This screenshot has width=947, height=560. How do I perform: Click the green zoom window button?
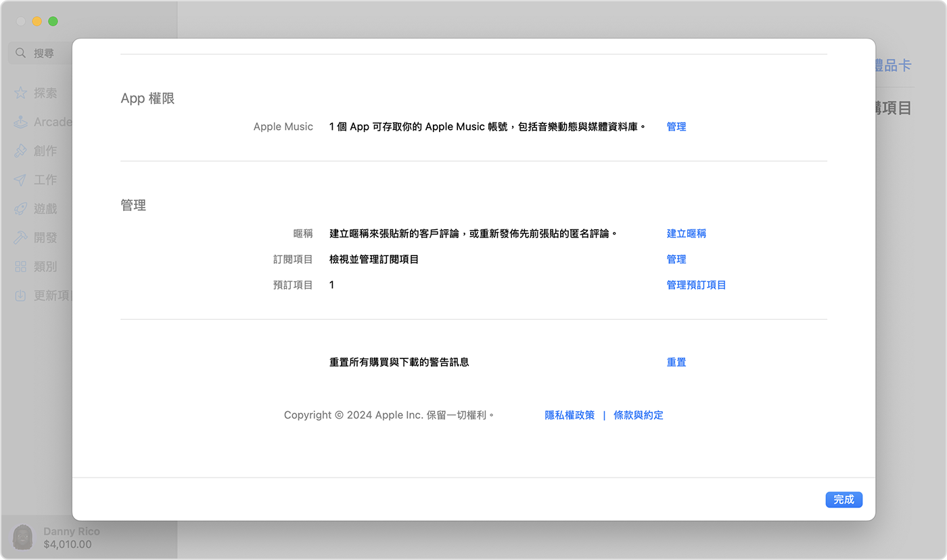[53, 22]
